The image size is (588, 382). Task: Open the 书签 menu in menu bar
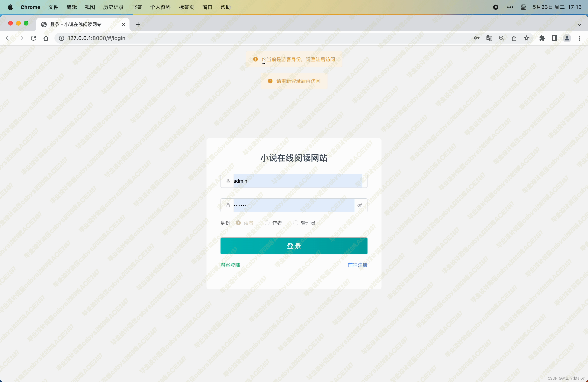click(137, 7)
